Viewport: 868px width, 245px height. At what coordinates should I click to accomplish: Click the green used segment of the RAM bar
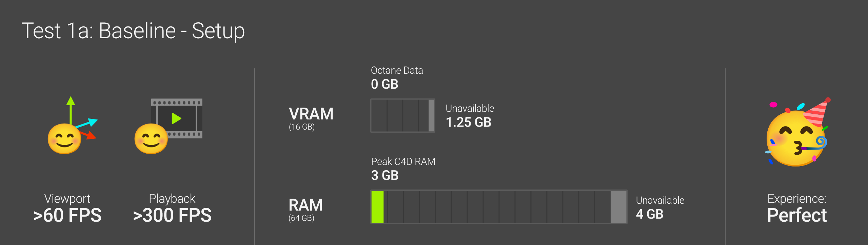[377, 207]
